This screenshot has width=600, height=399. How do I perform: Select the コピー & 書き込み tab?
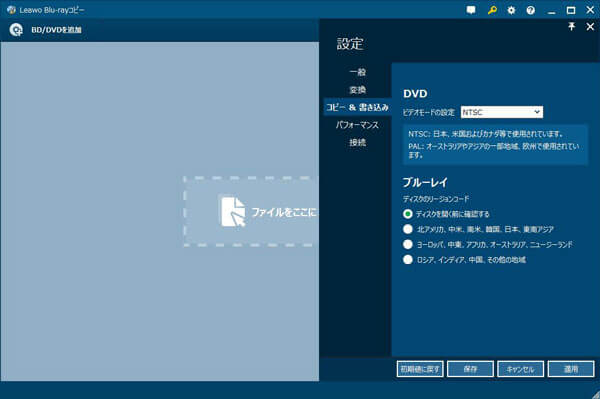coord(357,107)
